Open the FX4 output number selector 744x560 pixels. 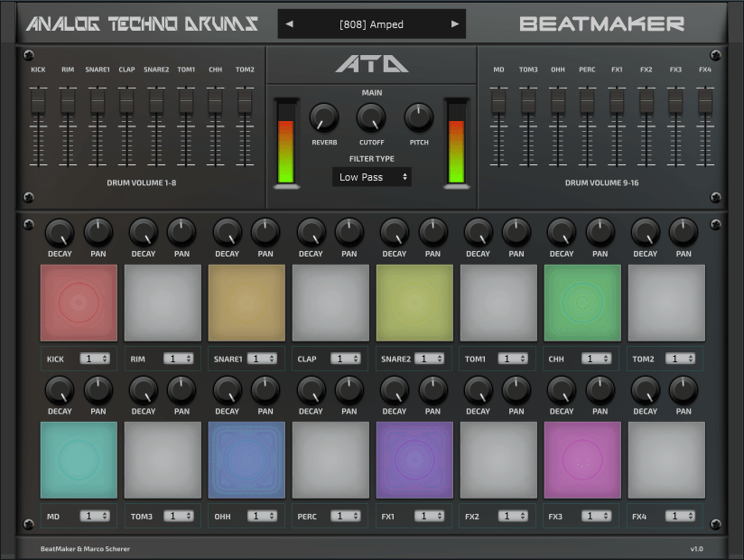(x=681, y=516)
